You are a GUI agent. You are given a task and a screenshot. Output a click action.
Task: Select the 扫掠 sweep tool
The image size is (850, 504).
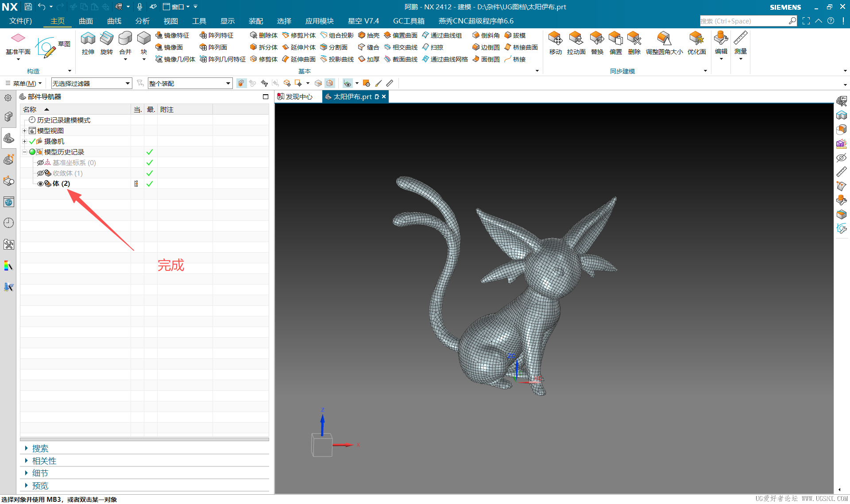click(433, 47)
